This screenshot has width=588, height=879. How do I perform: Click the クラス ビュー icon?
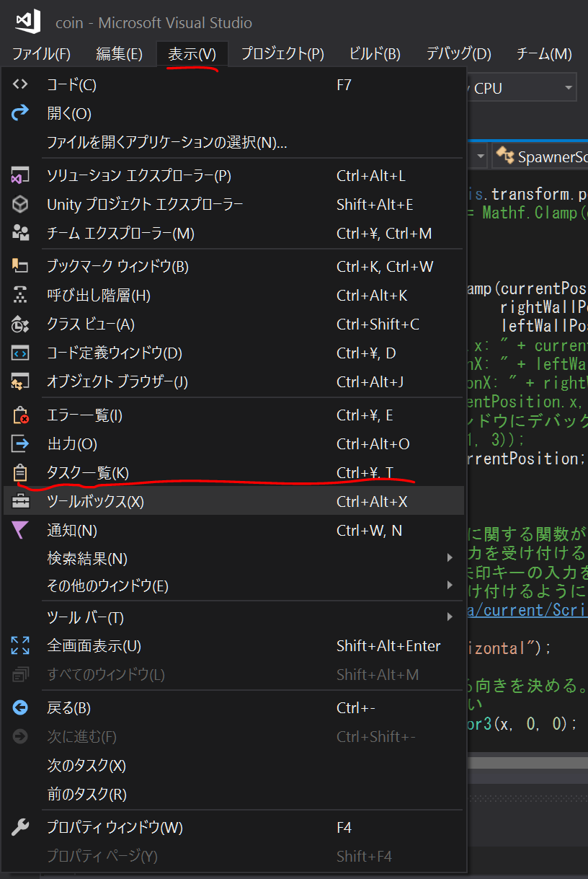pyautogui.click(x=20, y=324)
